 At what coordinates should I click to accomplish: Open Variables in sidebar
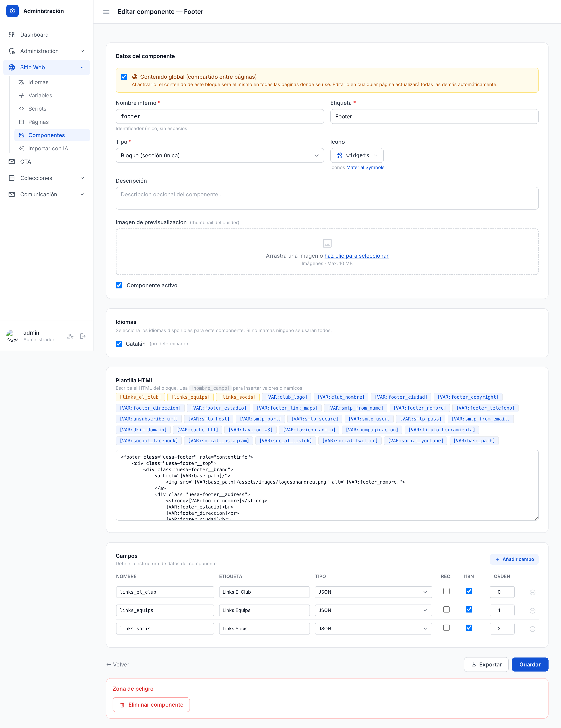pos(52,96)
